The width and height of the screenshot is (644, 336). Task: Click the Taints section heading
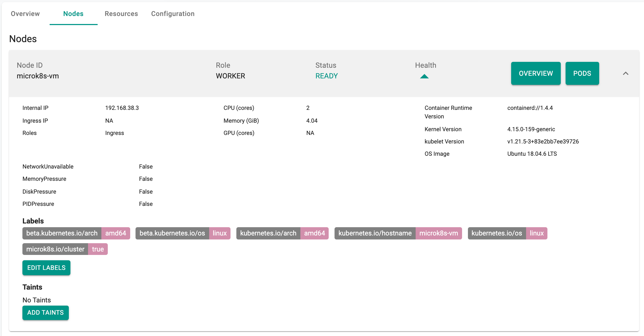click(32, 287)
